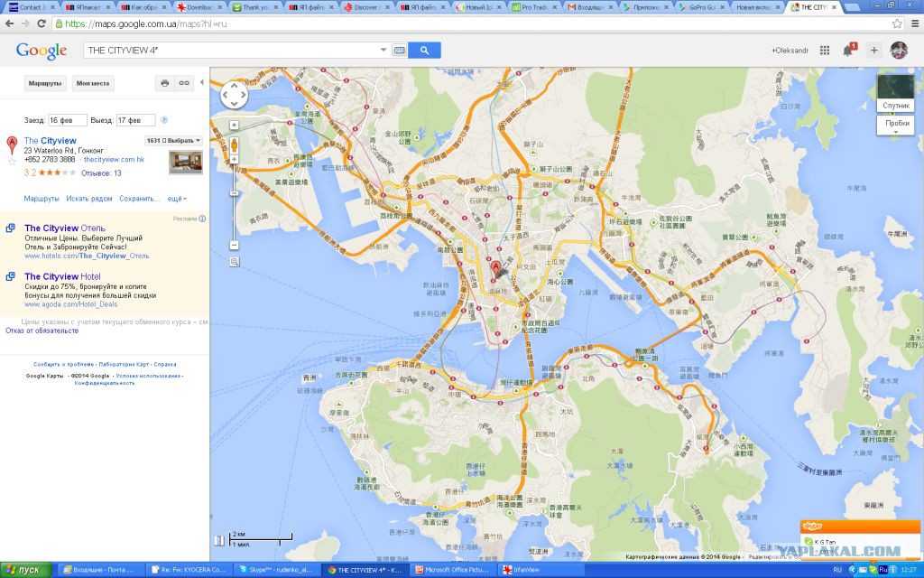
Task: Click the Маршруты link under hotel result
Action: point(42,199)
